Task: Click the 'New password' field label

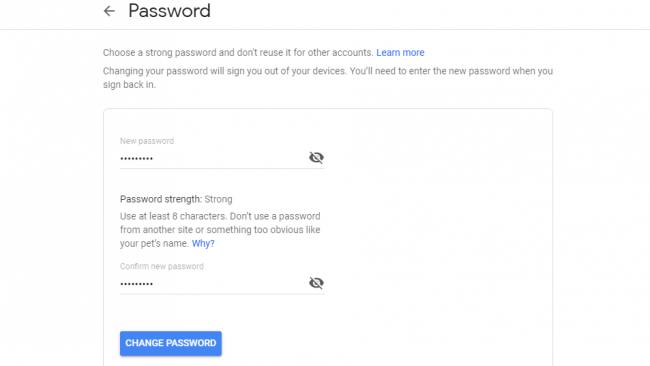Action: pyautogui.click(x=147, y=141)
